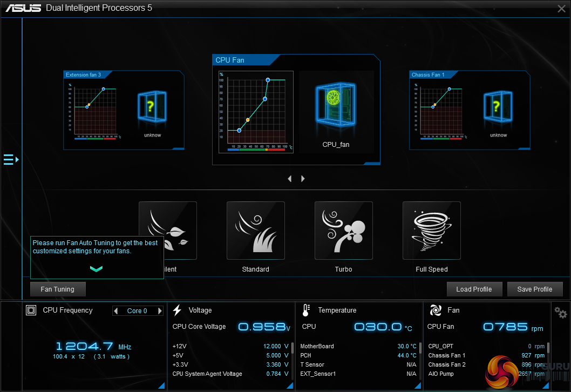The width and height of the screenshot is (571, 392).
Task: Show the next fan card
Action: (303, 179)
